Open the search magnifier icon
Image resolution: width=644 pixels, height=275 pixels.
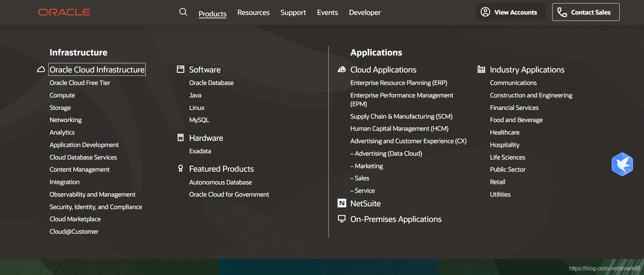click(x=183, y=12)
